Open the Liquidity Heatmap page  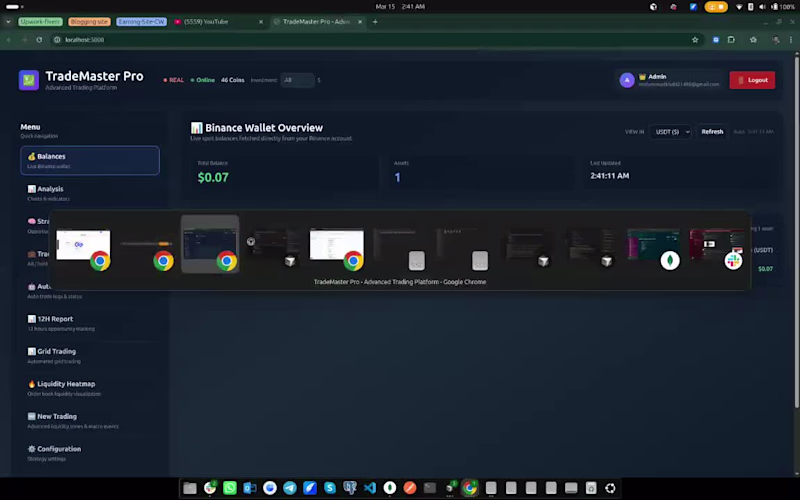click(90, 388)
